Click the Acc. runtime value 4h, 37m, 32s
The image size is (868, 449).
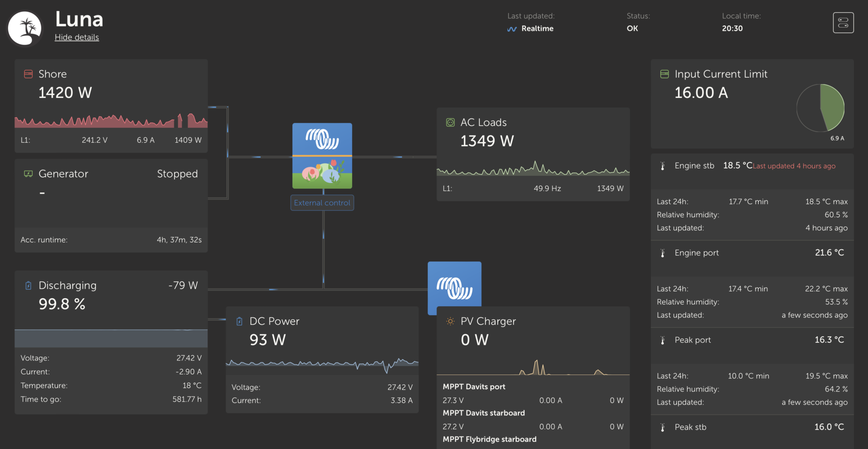tap(179, 240)
